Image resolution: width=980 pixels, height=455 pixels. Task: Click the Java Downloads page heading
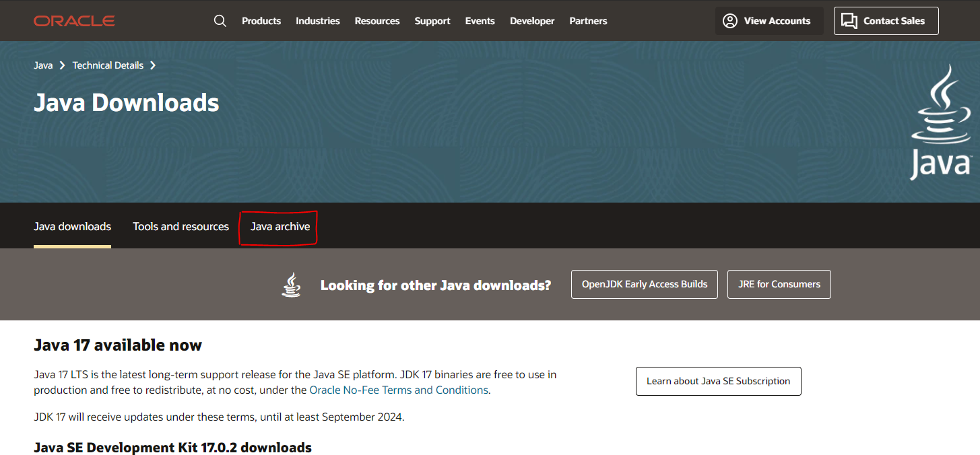pos(127,102)
